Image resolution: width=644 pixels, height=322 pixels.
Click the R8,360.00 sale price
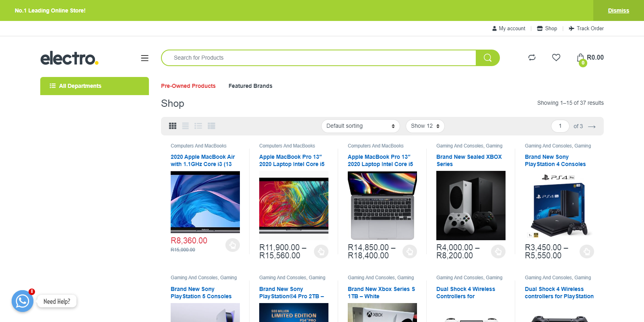click(189, 241)
